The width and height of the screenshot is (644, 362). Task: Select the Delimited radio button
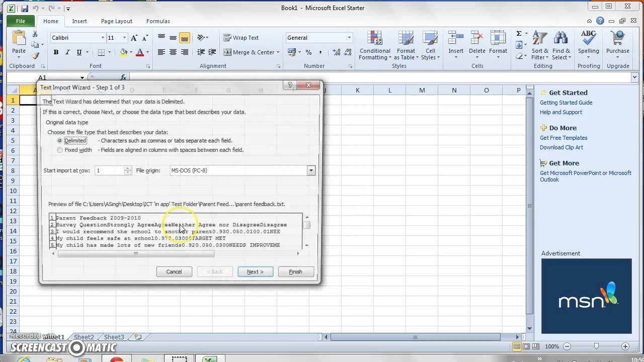point(59,141)
